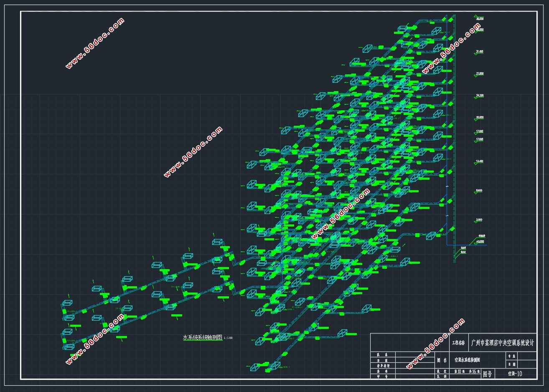This screenshot has height=392, width=549.
Task: Click the 13.400 elevation level symbol
Action: tap(479, 162)
